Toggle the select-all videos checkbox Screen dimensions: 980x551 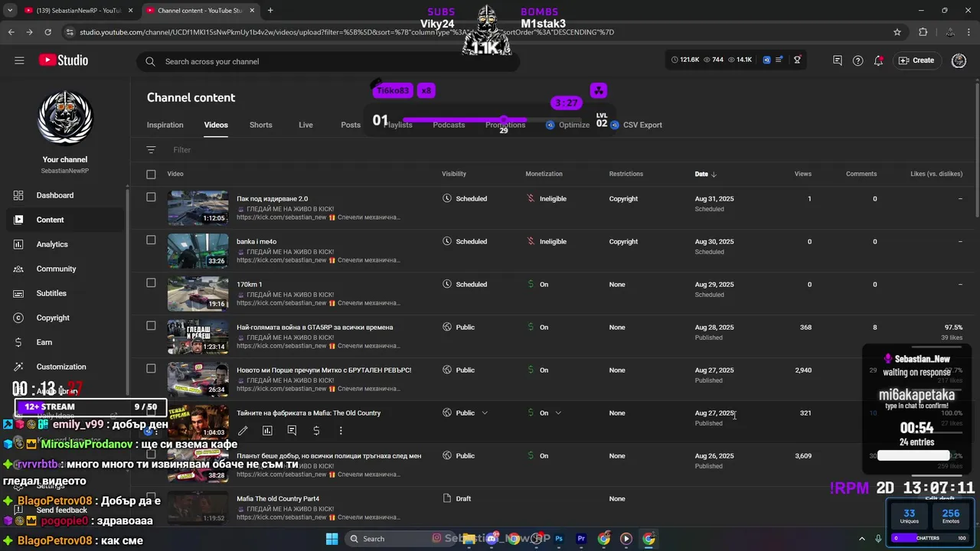151,174
